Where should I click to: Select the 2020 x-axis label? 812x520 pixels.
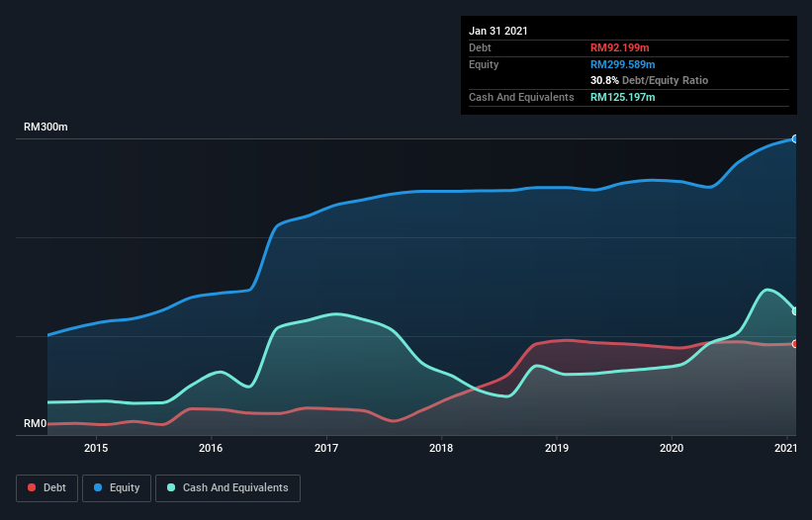coord(672,448)
